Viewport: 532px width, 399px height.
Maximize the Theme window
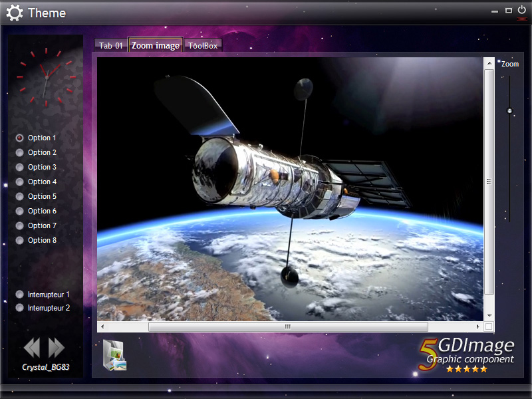pos(508,11)
